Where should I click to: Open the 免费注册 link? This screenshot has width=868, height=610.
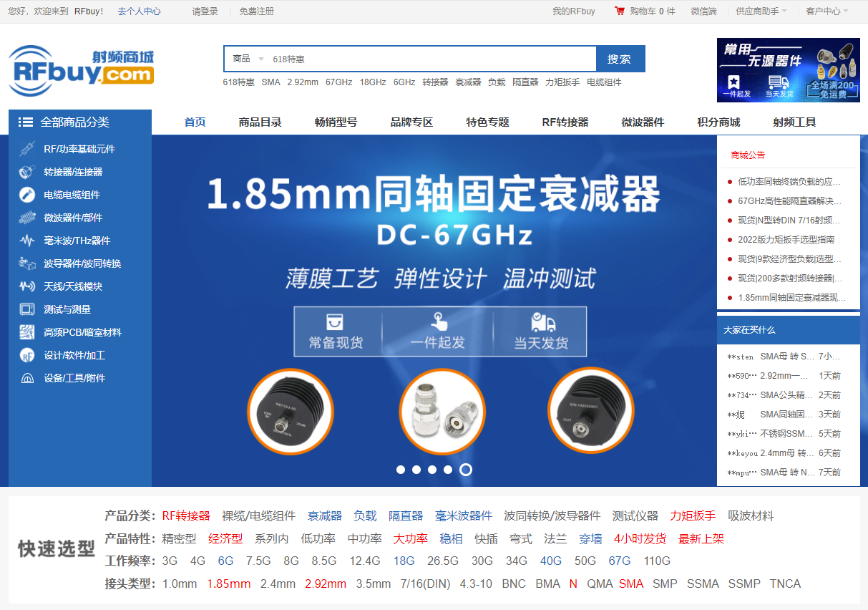click(256, 11)
